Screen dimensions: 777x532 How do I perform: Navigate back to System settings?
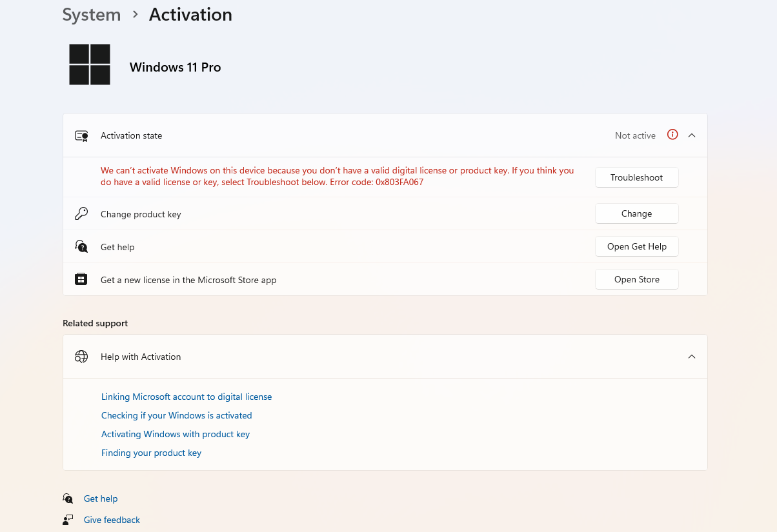click(x=91, y=14)
